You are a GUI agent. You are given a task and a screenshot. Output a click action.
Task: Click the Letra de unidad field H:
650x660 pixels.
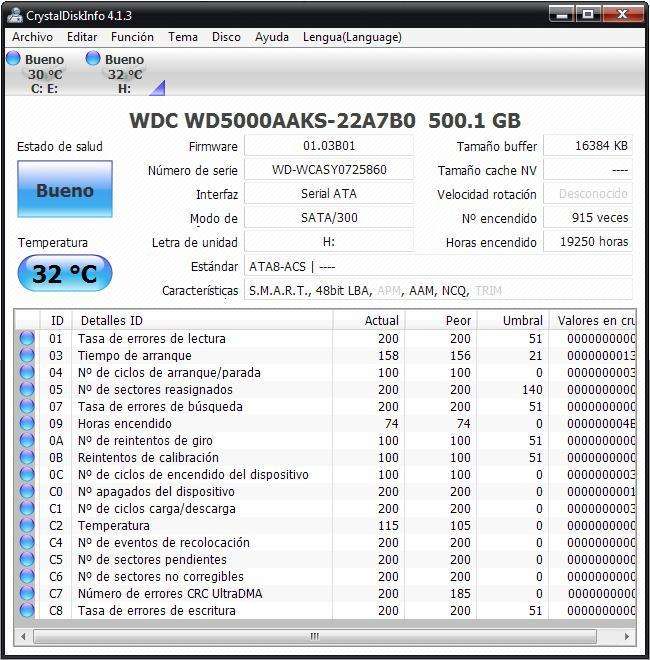[329, 242]
